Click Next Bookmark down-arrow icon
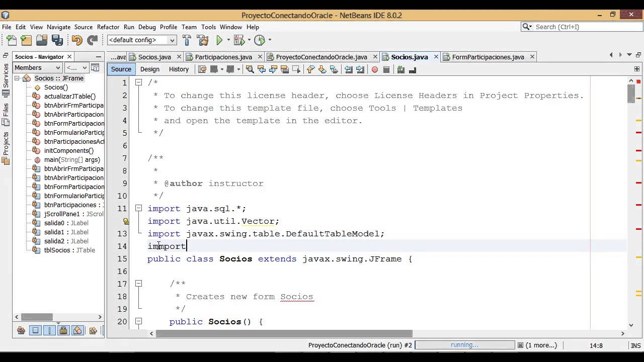644x362 pixels. click(322, 69)
